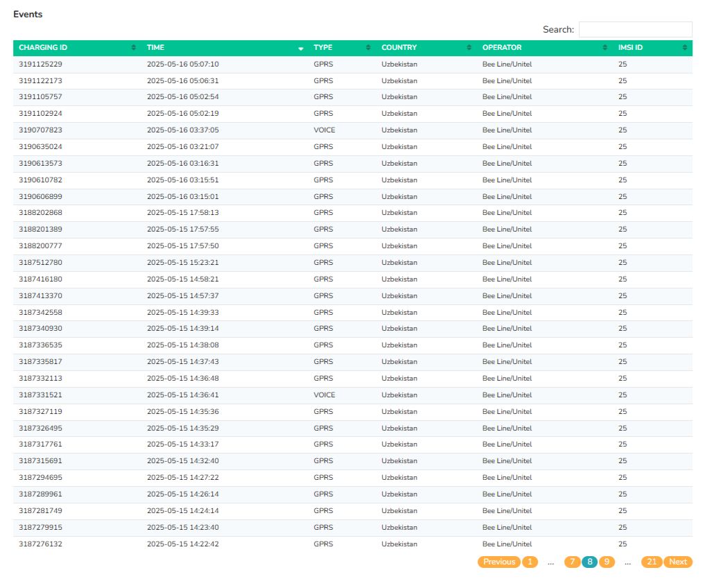
Task: Sort the table using the TYPE column icon
Action: click(367, 48)
